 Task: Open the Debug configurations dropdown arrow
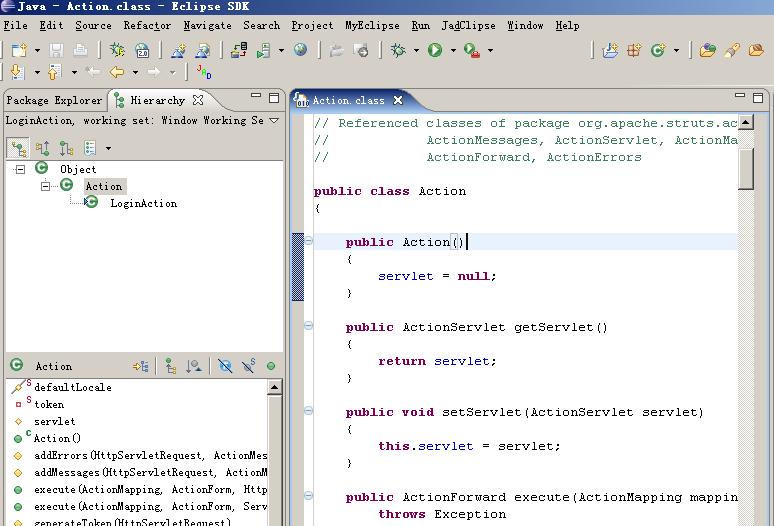(x=416, y=50)
